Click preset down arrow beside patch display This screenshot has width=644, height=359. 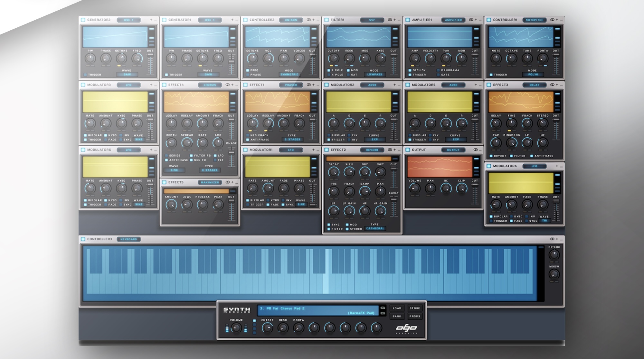click(x=383, y=313)
